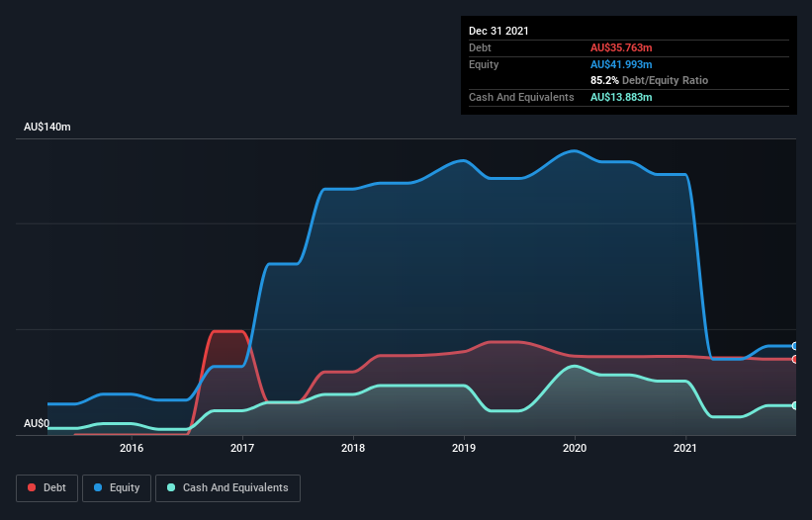
Task: Click the teal Cash endpoint marker
Action: coord(795,405)
